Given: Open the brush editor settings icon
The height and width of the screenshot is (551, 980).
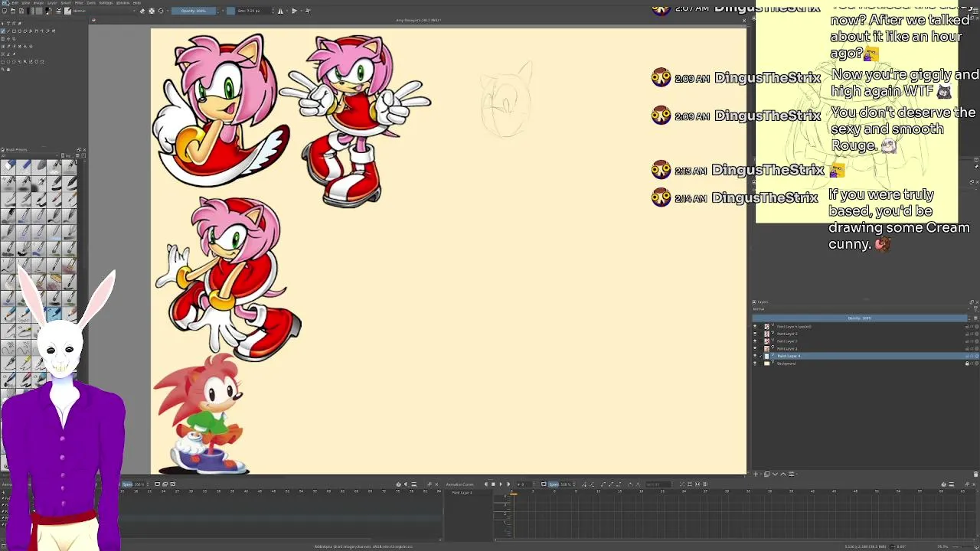Looking at the screenshot, I should 58,11.
